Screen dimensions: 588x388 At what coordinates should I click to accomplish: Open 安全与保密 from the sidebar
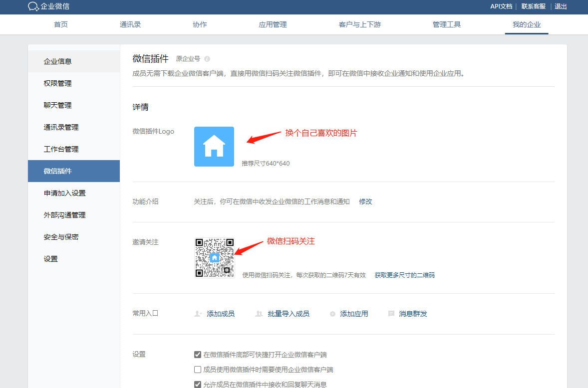(x=58, y=236)
